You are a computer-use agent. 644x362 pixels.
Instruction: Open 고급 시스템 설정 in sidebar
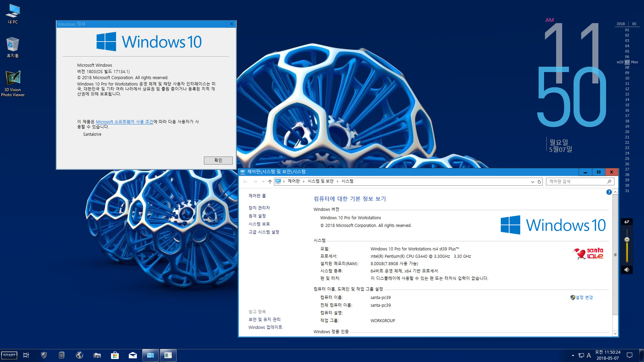click(x=264, y=232)
